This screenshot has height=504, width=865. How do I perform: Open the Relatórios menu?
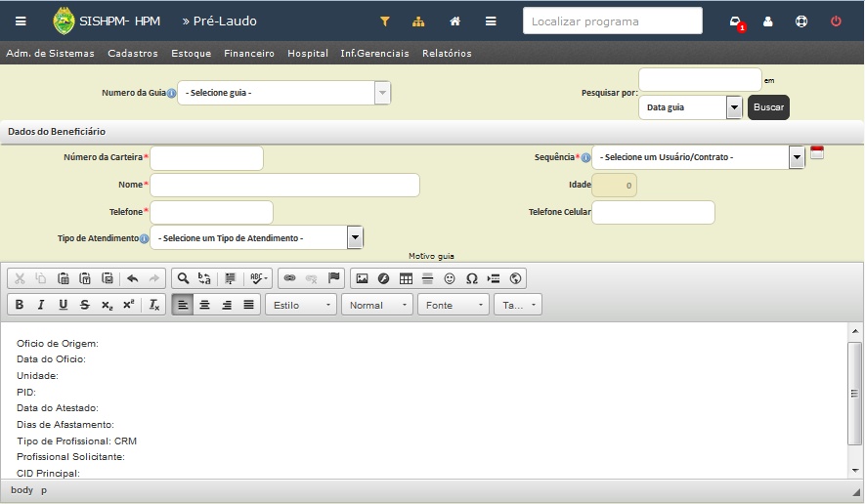pos(448,54)
